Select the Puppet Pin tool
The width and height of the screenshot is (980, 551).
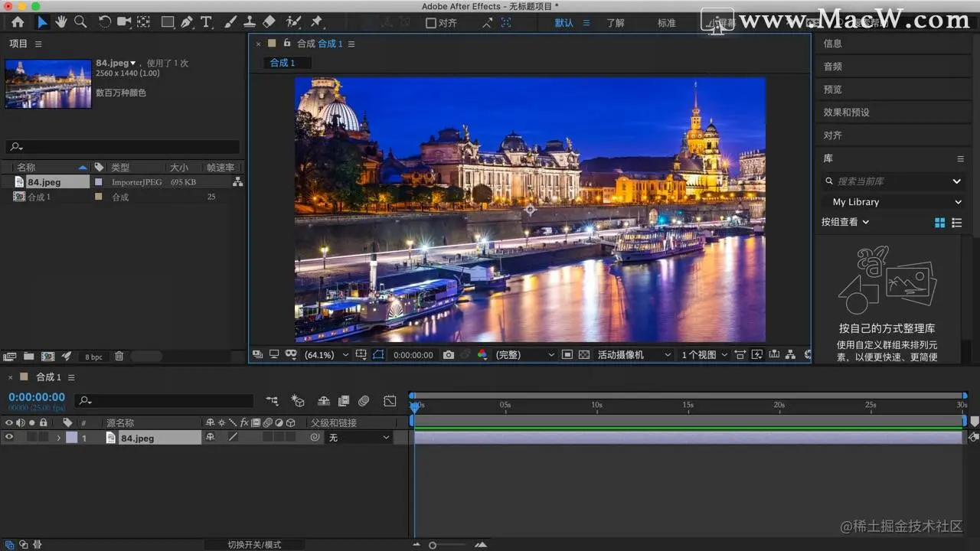(x=316, y=22)
